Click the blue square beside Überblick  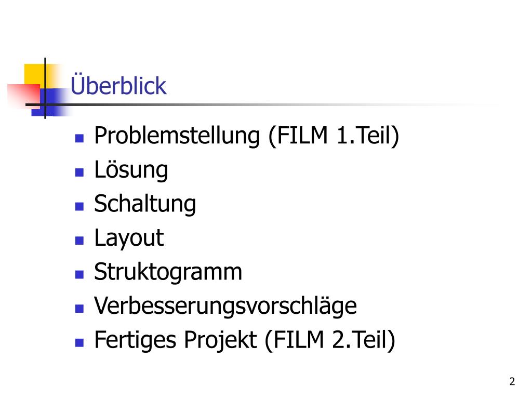click(x=50, y=102)
